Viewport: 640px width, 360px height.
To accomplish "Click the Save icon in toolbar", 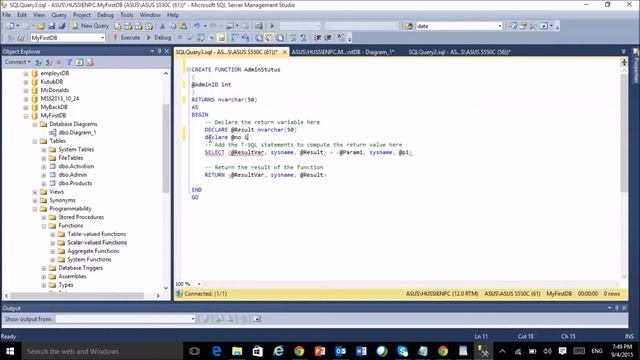I will [51, 26].
